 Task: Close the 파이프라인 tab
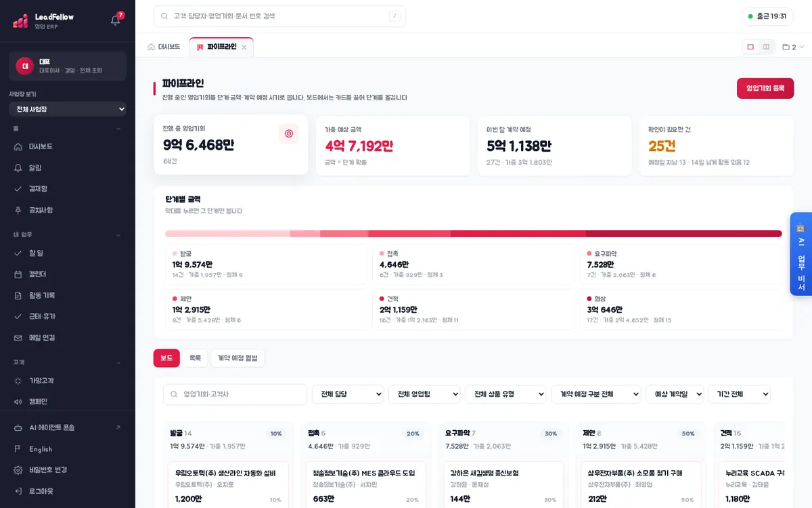[244, 47]
